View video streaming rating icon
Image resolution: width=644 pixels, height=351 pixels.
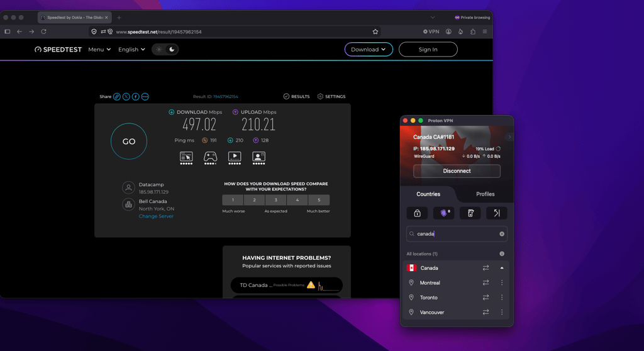click(x=235, y=158)
